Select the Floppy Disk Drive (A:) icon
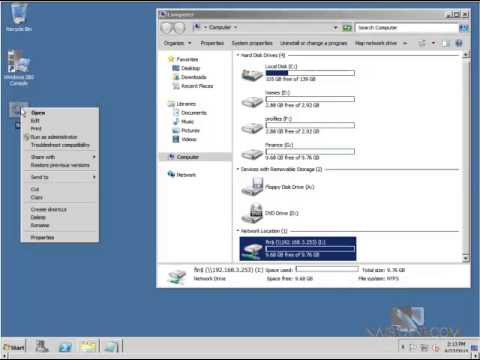This screenshot has width=480, height=360. pos(252,186)
